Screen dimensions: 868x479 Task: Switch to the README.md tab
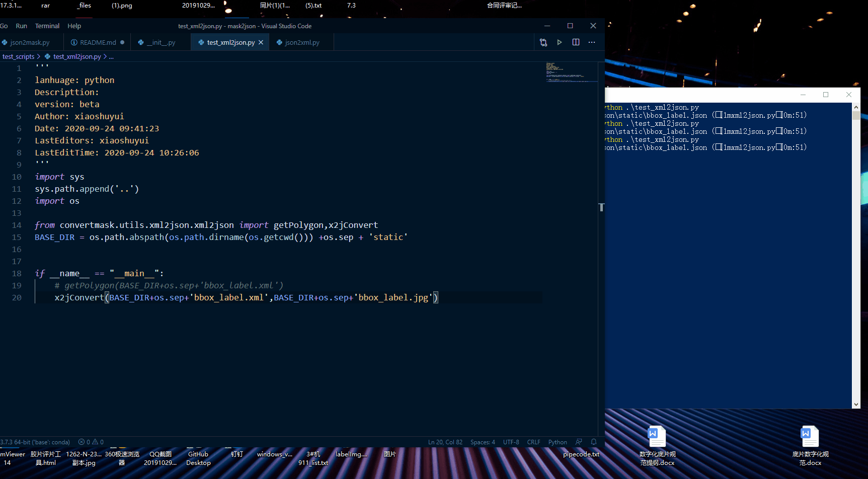(x=98, y=43)
